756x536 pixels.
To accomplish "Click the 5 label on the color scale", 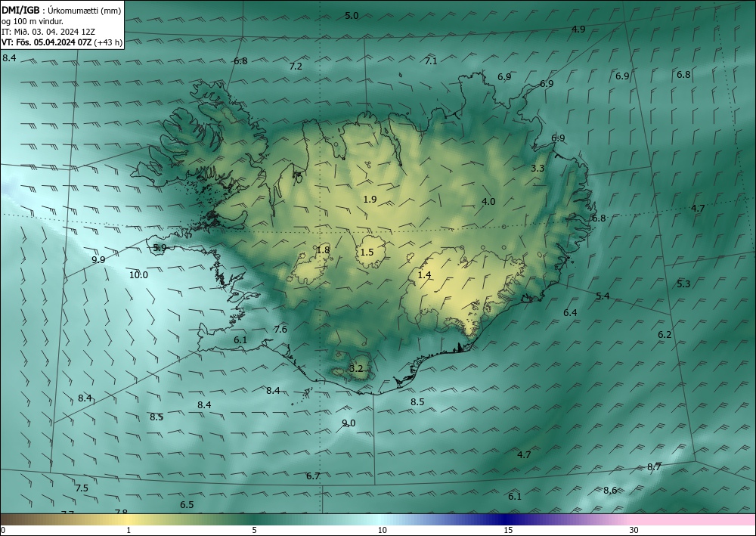I will [x=254, y=530].
